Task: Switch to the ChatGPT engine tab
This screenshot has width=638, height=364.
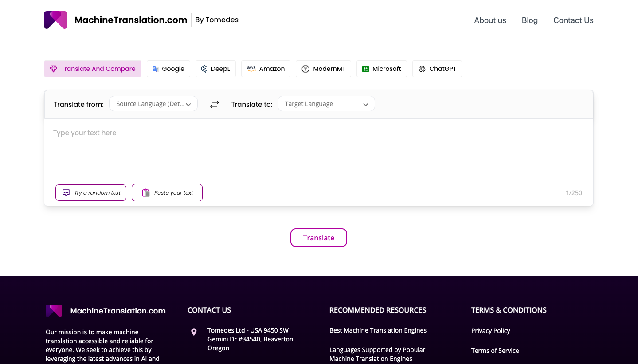Action: point(437,69)
